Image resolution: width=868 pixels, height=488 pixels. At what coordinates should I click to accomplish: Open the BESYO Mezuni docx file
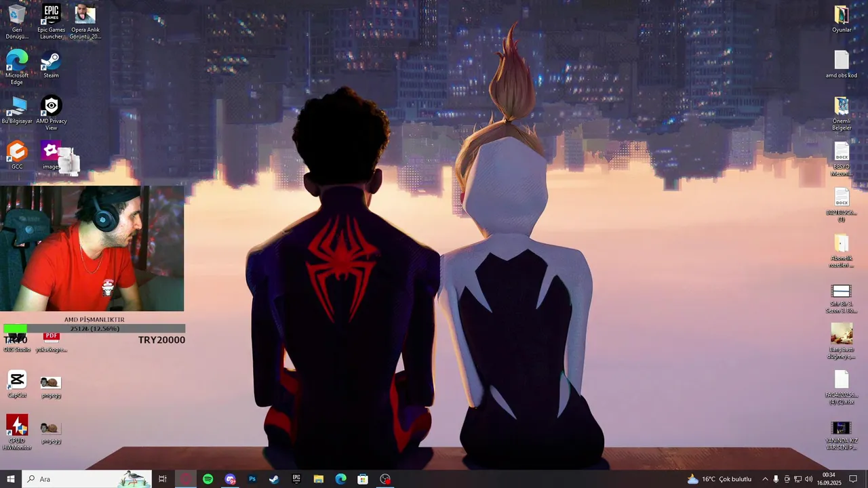point(842,159)
